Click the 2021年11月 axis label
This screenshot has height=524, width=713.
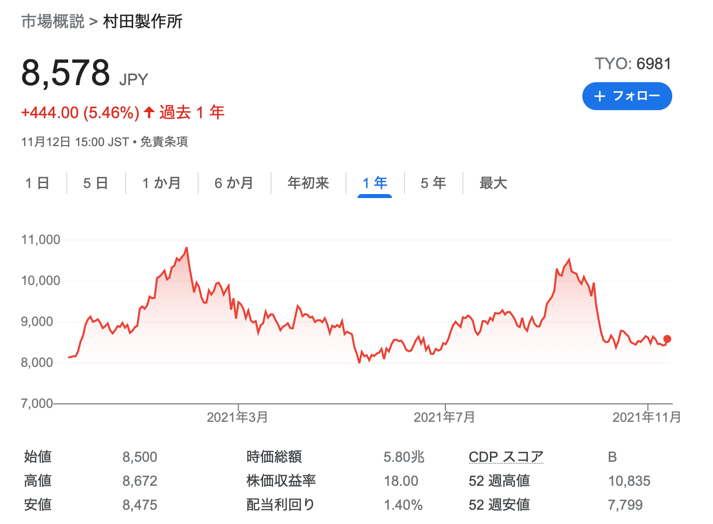647,417
